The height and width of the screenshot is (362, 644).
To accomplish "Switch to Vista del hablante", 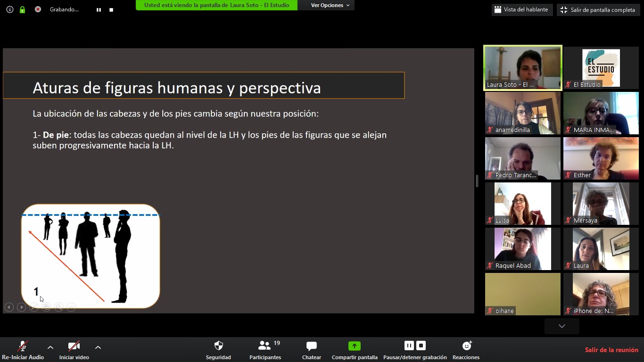I will click(521, 9).
